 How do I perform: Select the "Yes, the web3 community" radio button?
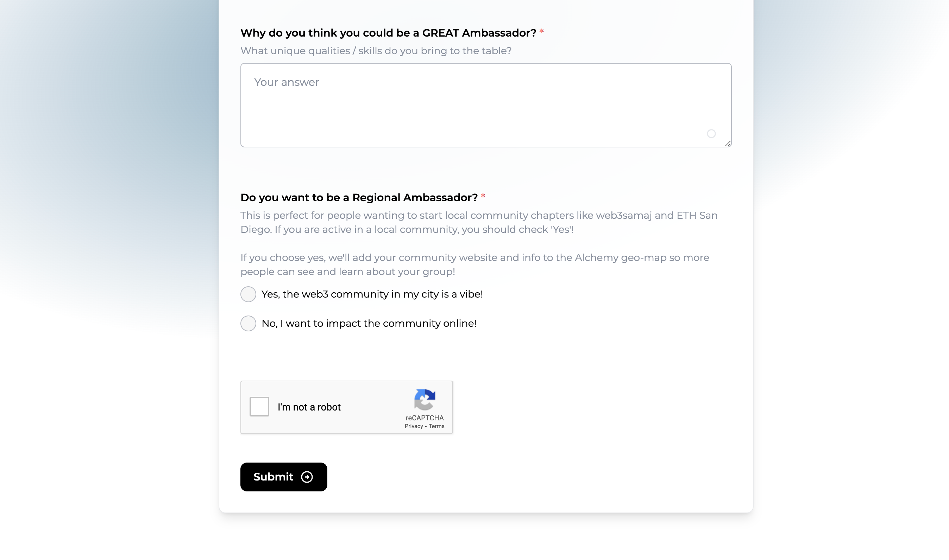click(x=248, y=294)
